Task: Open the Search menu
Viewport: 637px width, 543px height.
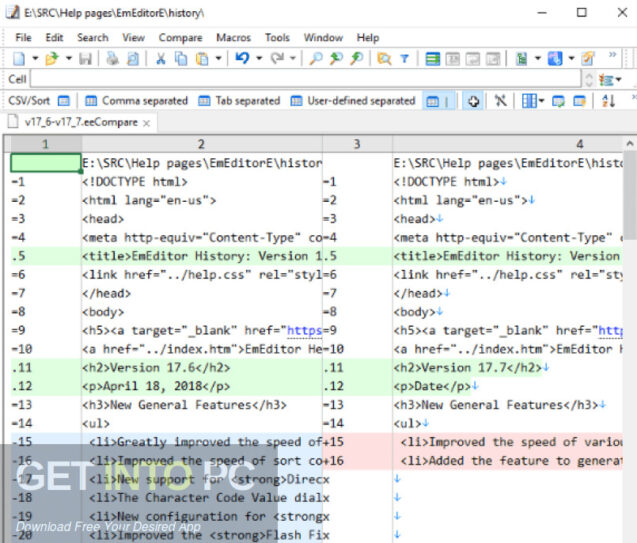Action: click(x=93, y=38)
